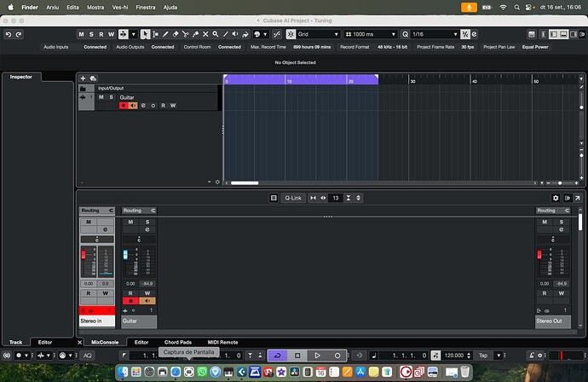This screenshot has width=588, height=382.
Task: Select the Erase tool
Action: tap(176, 34)
